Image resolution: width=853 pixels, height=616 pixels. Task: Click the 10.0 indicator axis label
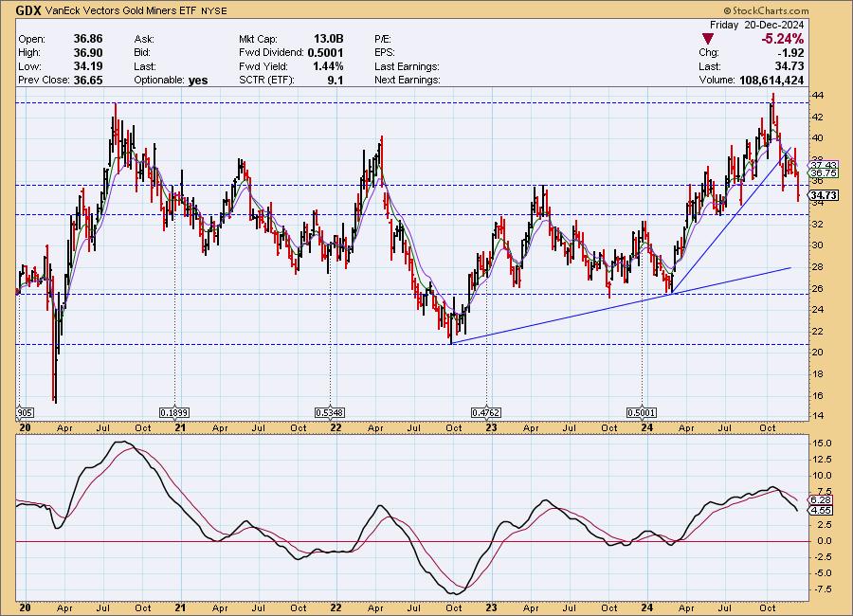pyautogui.click(x=822, y=476)
